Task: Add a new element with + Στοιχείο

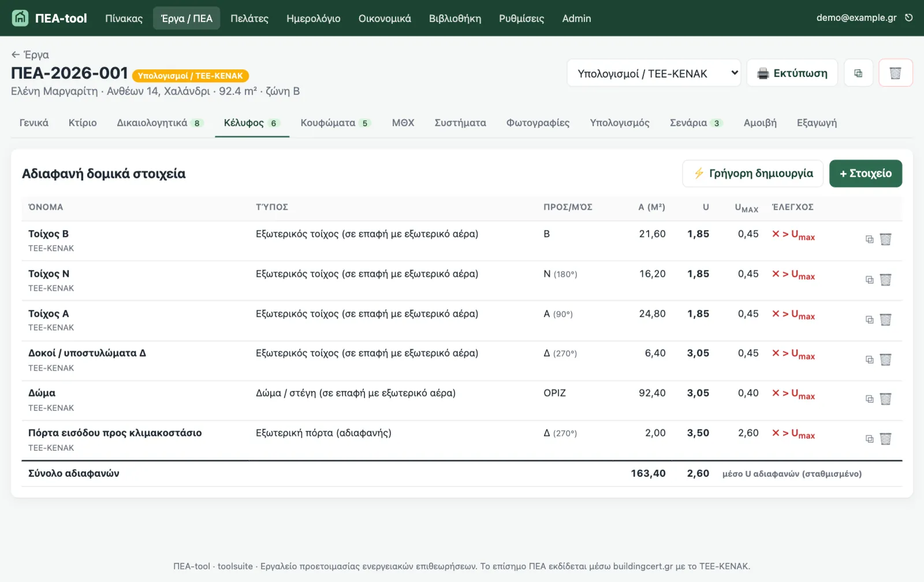Action: 866,173
